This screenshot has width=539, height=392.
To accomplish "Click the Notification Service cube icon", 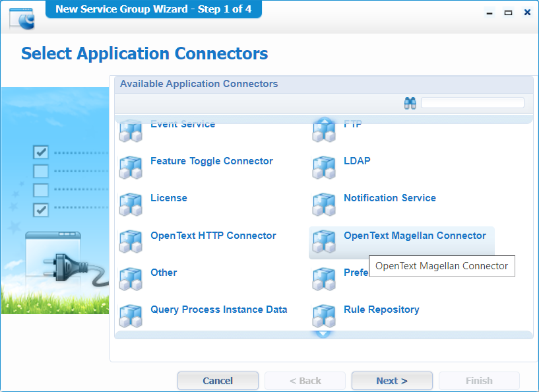I will [324, 205].
